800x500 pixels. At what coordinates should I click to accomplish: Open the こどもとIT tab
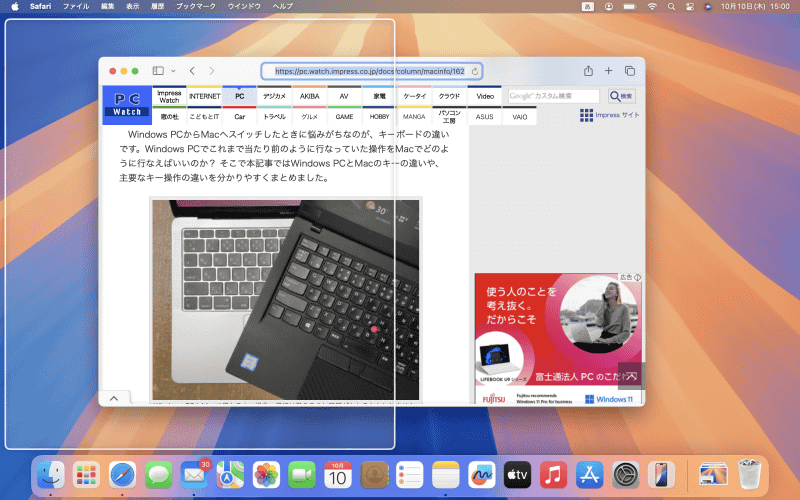[205, 116]
